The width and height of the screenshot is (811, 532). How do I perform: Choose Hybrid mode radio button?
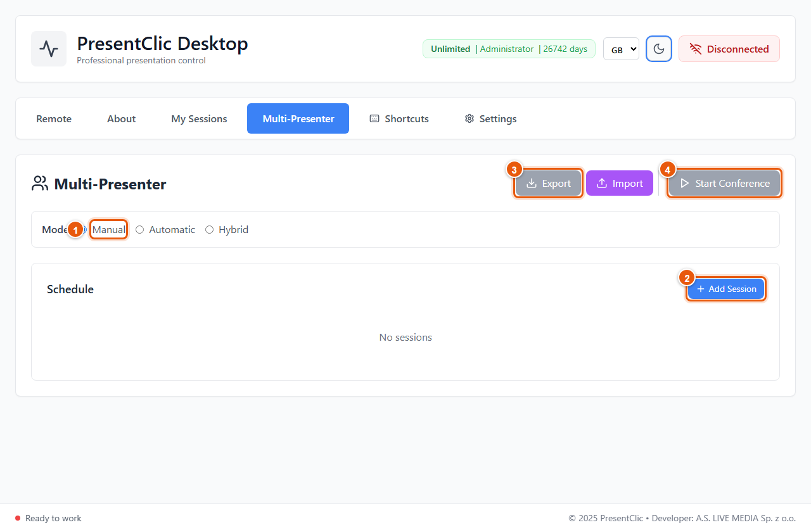click(210, 229)
